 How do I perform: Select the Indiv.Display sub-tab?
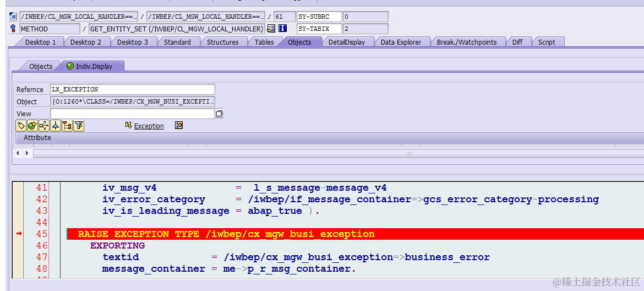94,66
